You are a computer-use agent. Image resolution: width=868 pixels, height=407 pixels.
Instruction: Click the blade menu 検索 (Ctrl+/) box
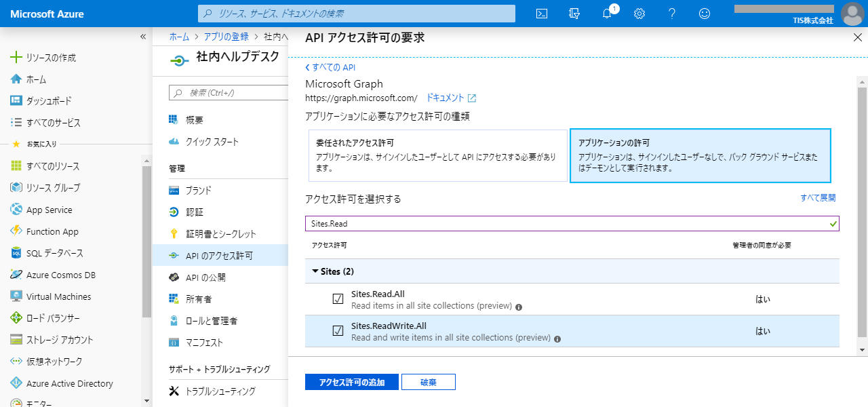229,93
